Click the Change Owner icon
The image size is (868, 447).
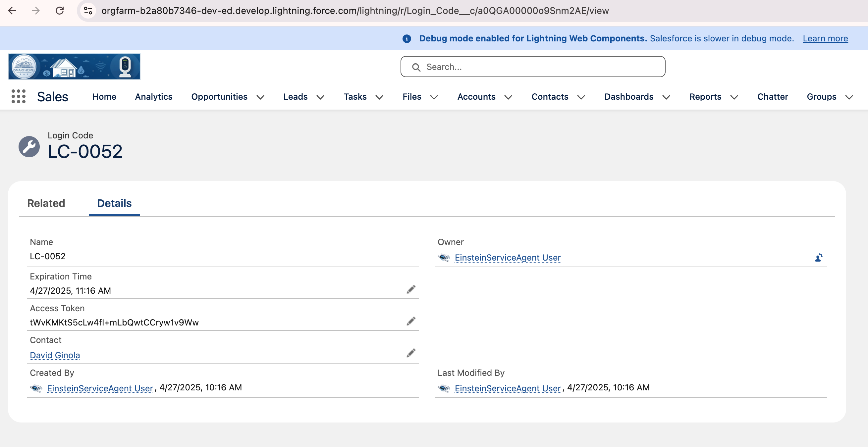coord(818,258)
